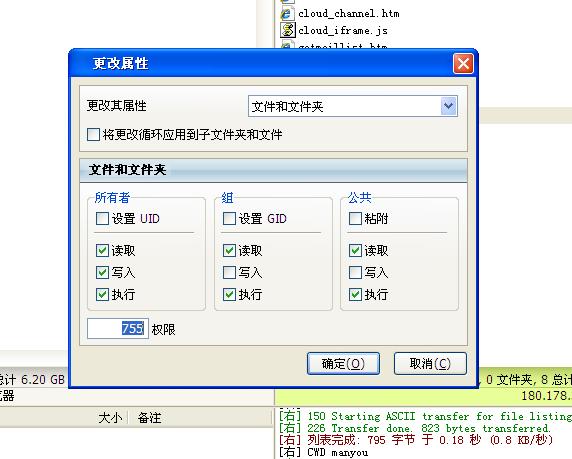Click the log line '150 Starting ASCII transfer'
The height and width of the screenshot is (459, 572).
click(x=425, y=416)
